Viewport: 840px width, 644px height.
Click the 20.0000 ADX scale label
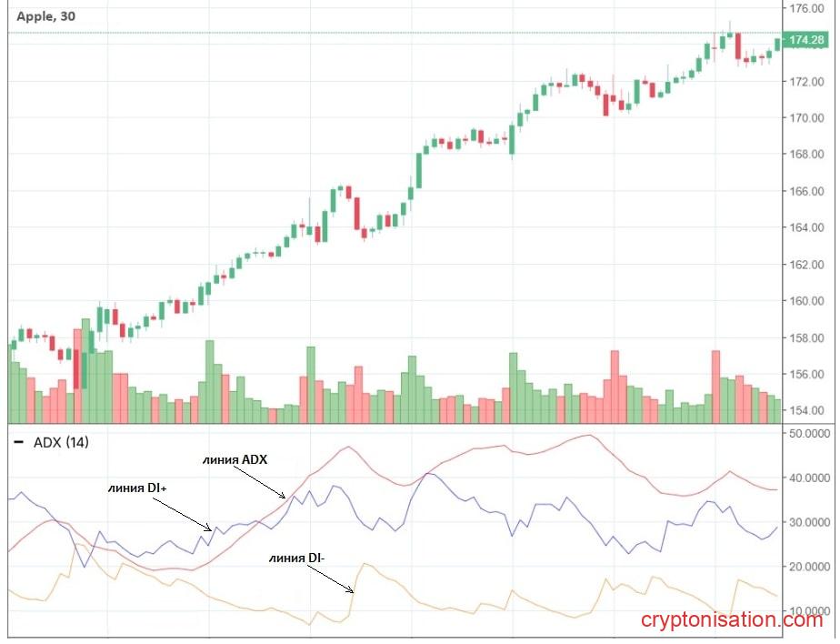pos(809,567)
